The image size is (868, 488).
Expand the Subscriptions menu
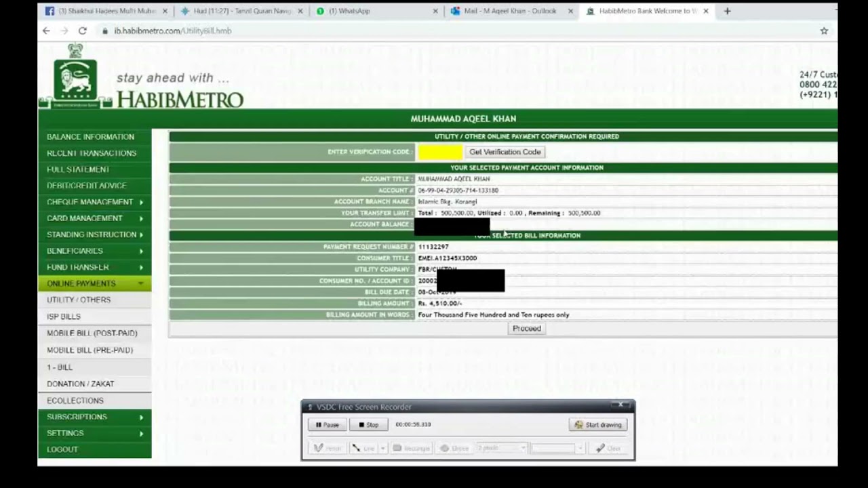tap(94, 417)
